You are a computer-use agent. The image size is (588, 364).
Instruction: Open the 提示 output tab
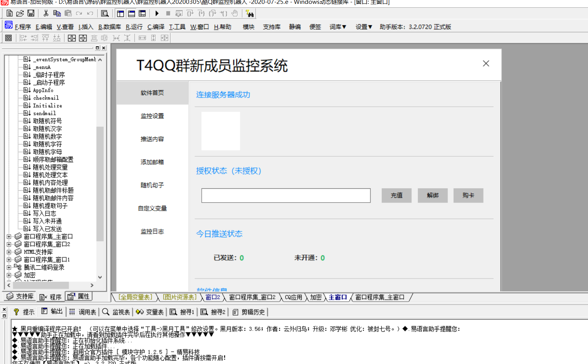pyautogui.click(x=24, y=312)
